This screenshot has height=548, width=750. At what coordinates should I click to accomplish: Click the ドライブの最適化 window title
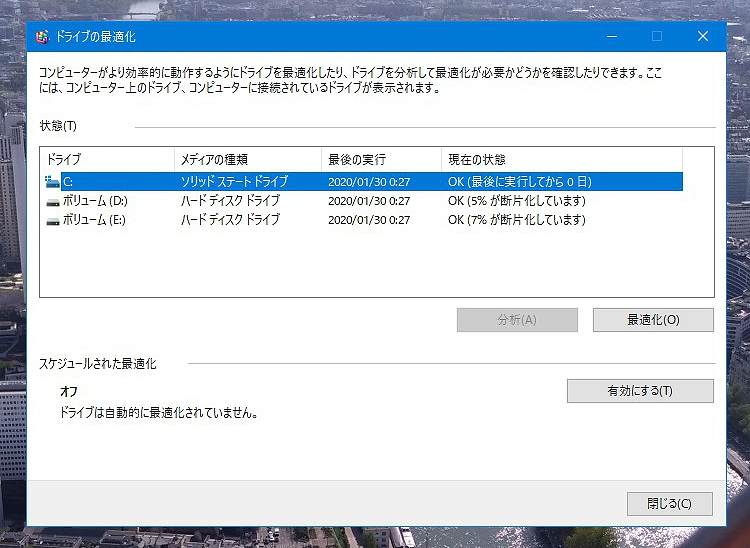[x=96, y=37]
